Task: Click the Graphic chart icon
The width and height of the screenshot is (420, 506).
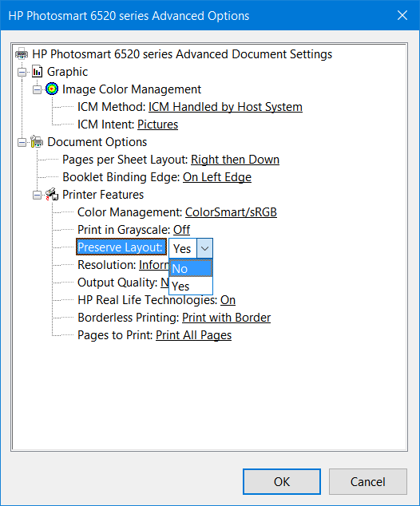Action: click(x=37, y=71)
